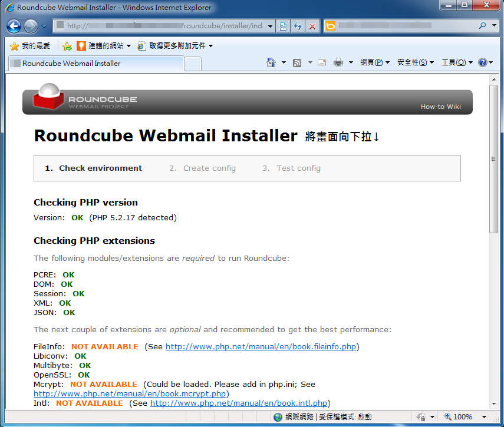Click the Intl NOT AVAILABLE status
The width and height of the screenshot is (504, 427).
(x=90, y=403)
